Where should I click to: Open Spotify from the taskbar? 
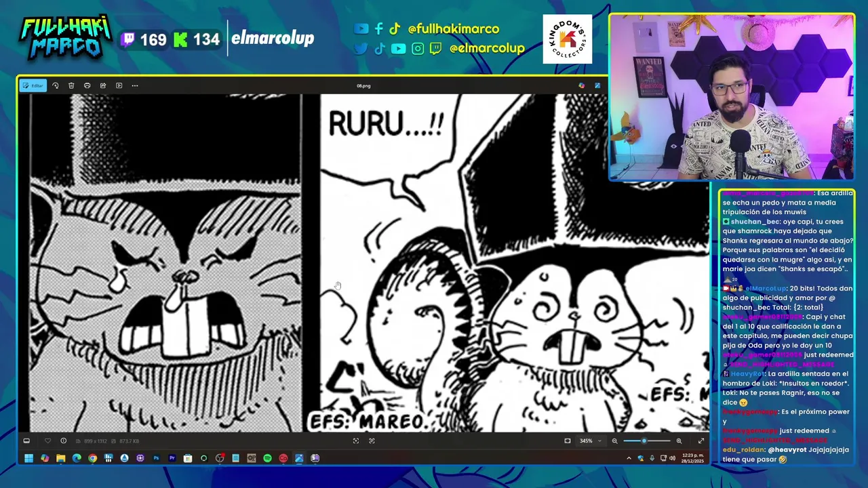pos(267,458)
